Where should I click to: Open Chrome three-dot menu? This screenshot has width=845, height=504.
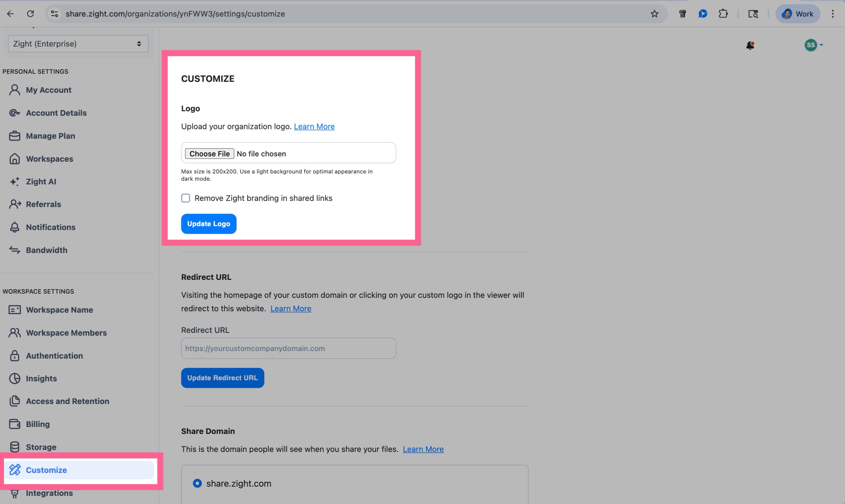coord(832,14)
